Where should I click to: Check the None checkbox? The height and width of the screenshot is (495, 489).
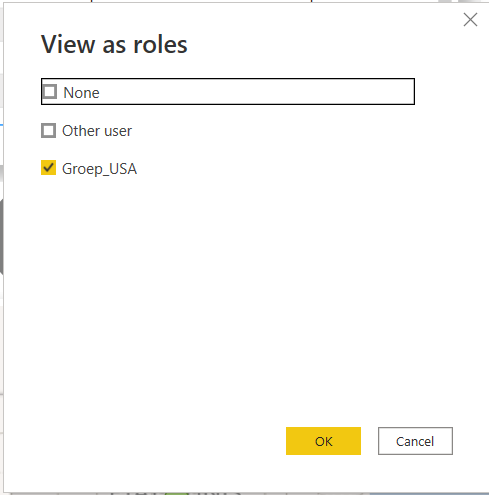[50, 92]
